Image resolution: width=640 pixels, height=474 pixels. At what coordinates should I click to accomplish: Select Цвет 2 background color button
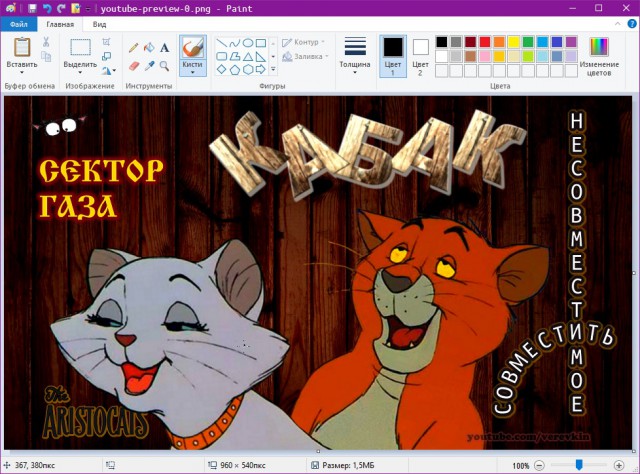(420, 56)
